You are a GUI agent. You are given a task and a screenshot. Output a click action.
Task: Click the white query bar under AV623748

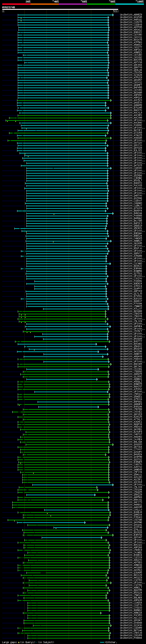pyautogui.click(x=60, y=9)
